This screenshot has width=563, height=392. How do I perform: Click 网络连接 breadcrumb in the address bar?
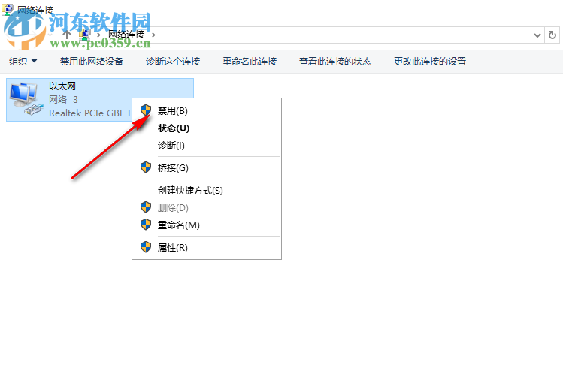point(126,35)
